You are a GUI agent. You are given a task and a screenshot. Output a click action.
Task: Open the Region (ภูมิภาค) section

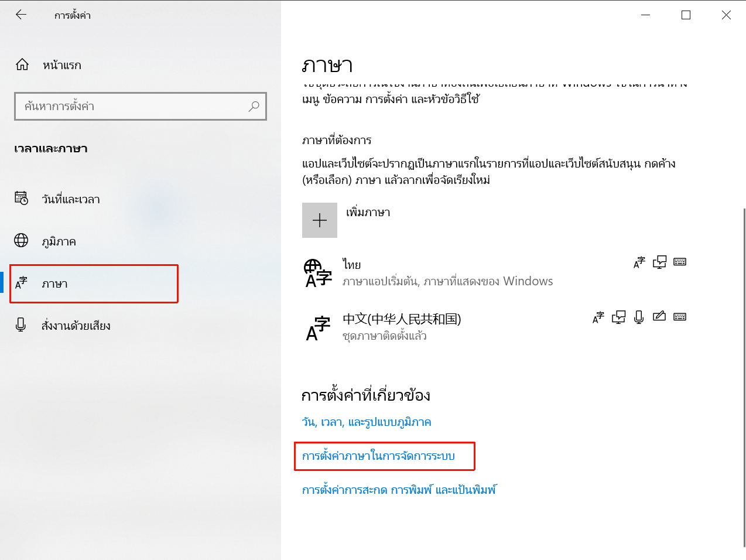(59, 241)
